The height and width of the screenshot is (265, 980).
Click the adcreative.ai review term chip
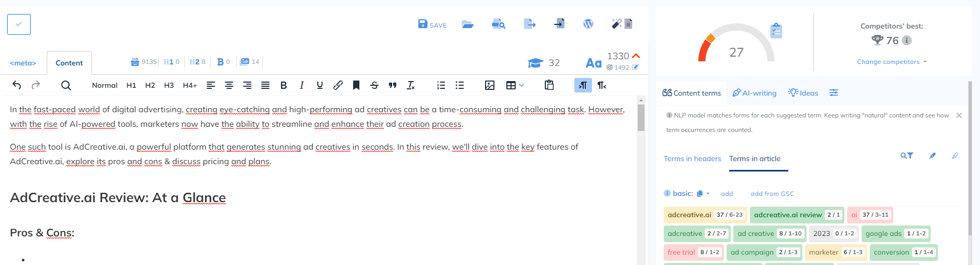[797, 215]
